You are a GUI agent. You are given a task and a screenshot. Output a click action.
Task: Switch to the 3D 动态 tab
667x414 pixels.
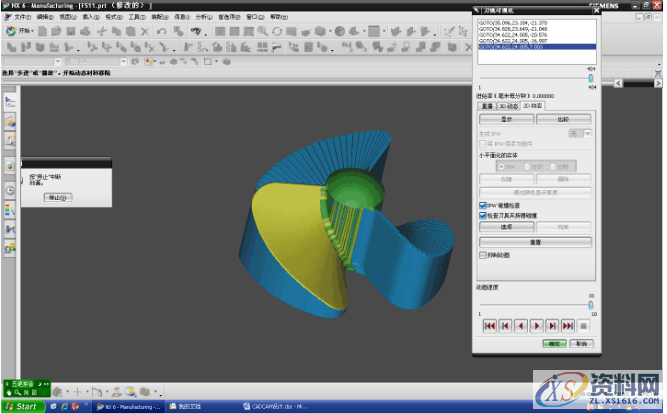coord(508,104)
